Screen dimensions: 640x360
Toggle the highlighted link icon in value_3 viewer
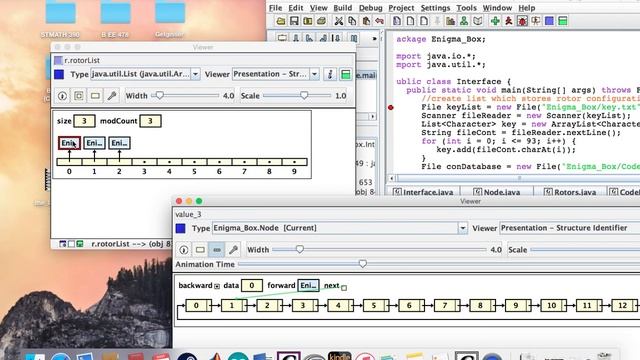[216, 250]
